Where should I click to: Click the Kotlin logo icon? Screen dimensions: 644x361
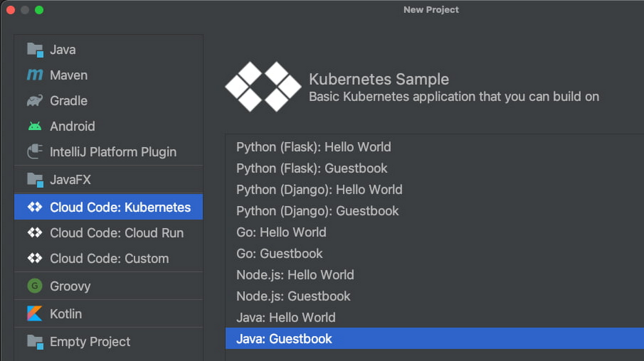(35, 313)
